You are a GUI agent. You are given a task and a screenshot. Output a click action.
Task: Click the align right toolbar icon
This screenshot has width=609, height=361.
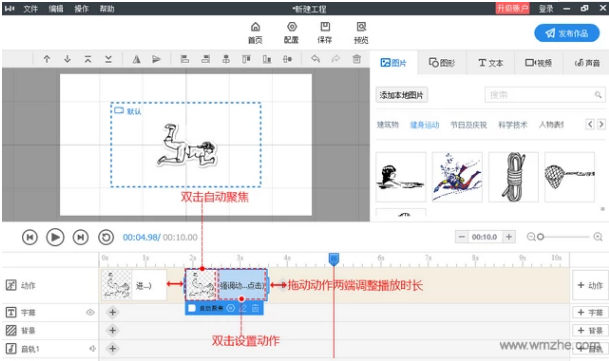[x=205, y=59]
